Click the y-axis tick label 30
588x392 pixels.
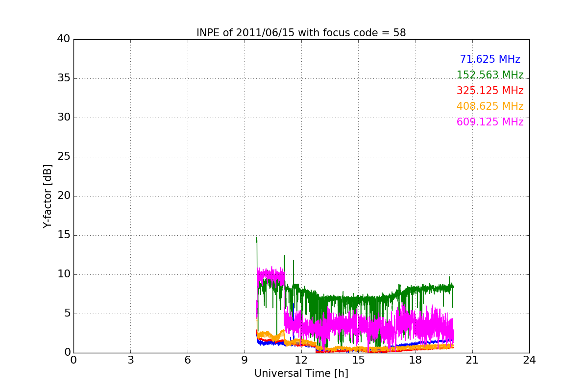64,118
